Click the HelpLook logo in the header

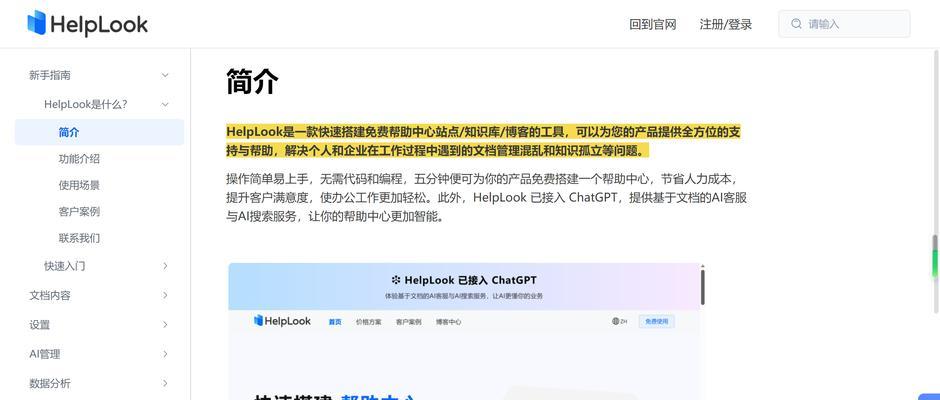pos(87,24)
